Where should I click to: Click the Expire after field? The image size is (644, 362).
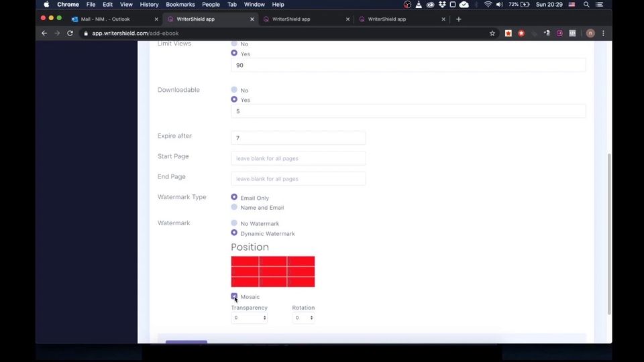[x=298, y=138]
